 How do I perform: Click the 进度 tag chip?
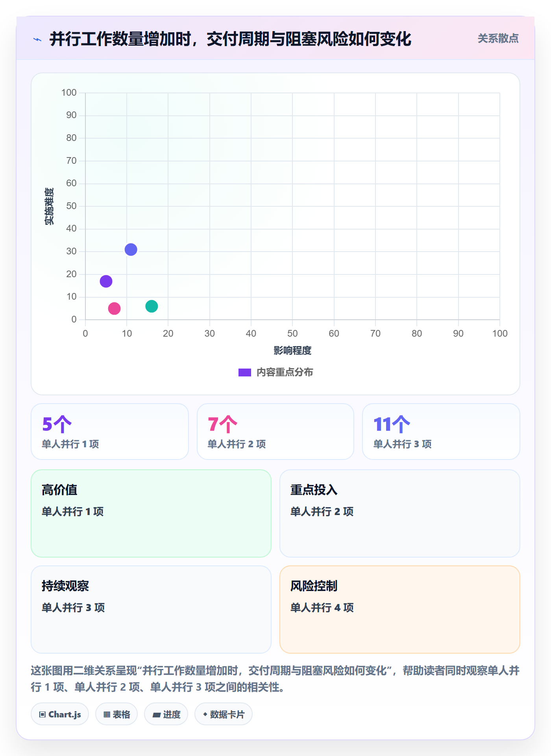[166, 714]
